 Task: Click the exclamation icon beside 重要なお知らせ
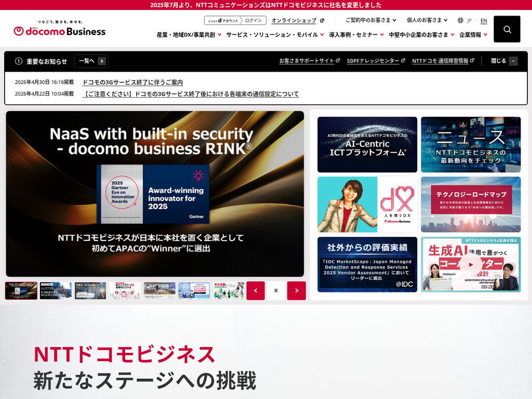click(x=19, y=61)
